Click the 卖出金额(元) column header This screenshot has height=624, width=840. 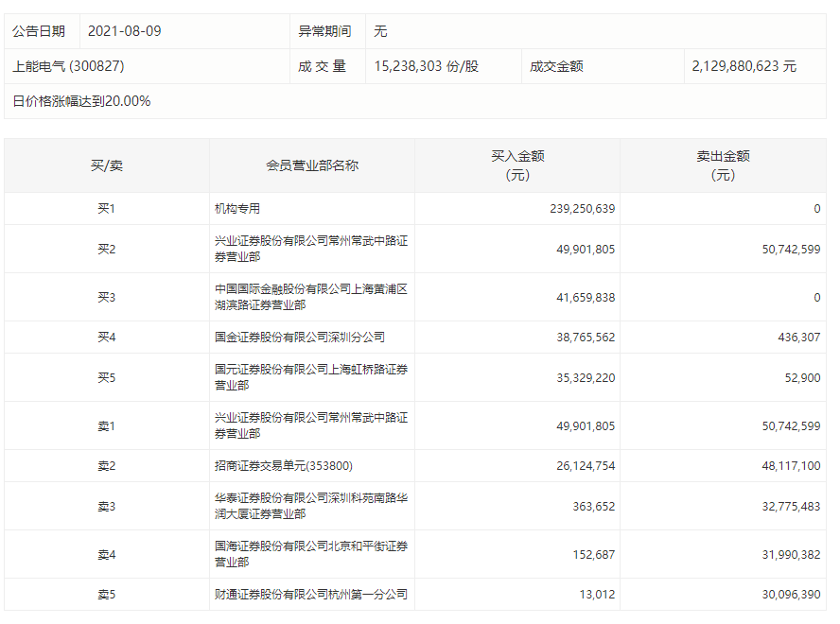724,166
